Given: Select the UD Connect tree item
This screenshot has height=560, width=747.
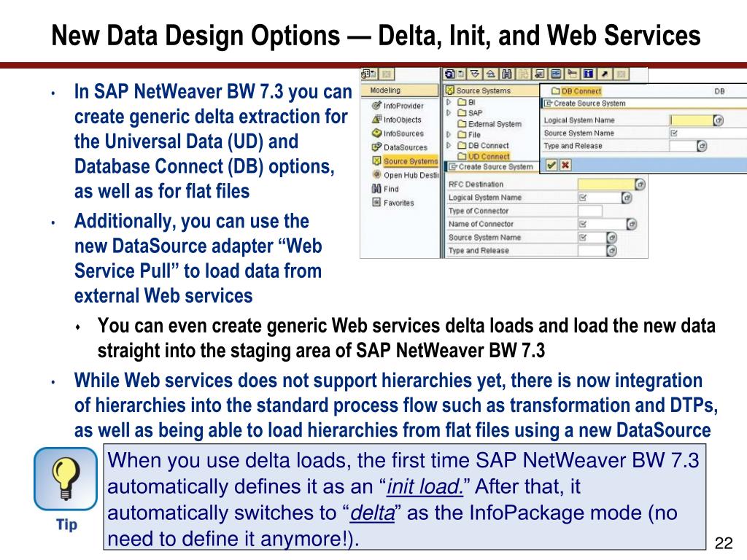Looking at the screenshot, I should pyautogui.click(x=489, y=156).
